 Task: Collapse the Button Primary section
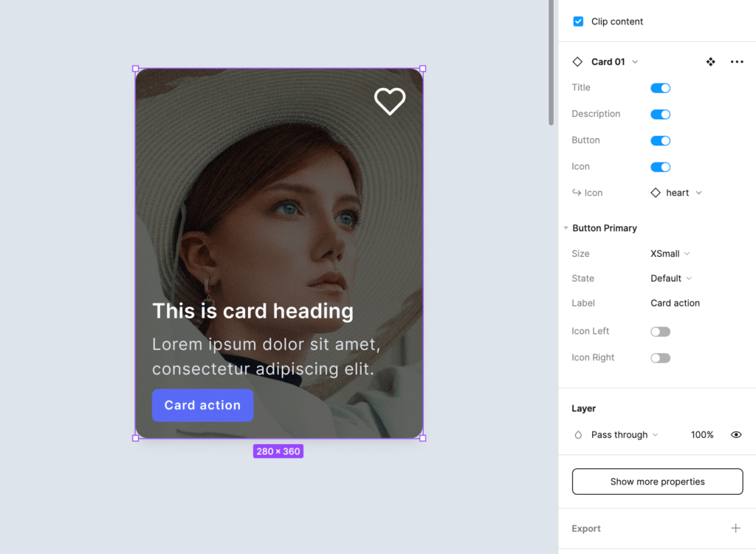tap(566, 228)
